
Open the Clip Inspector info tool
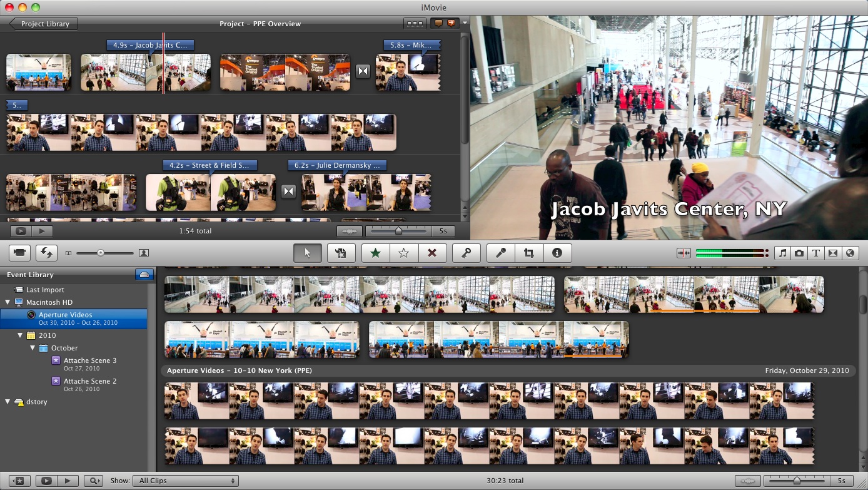click(557, 253)
